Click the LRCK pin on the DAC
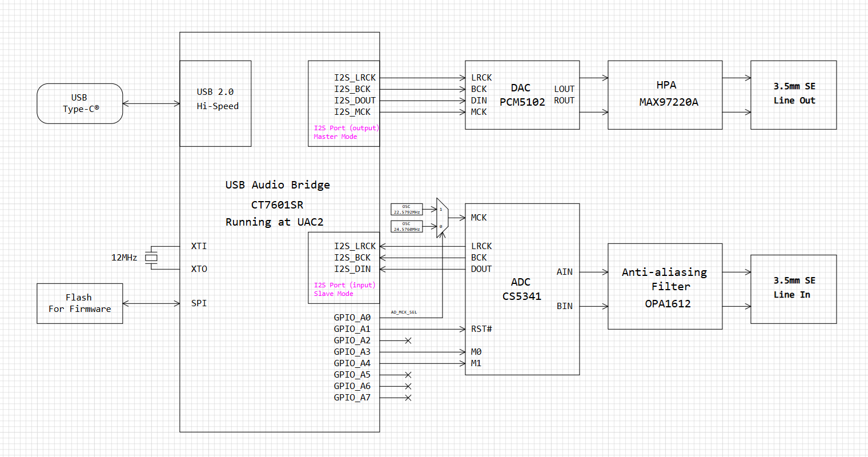Screen dimensions: 868x457 coord(481,78)
